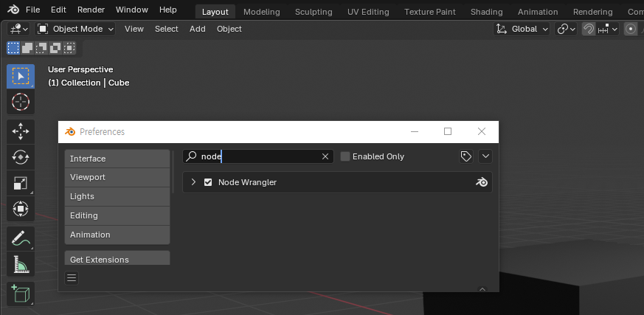Open the viewport Object menu
This screenshot has height=315, width=644.
pos(229,30)
